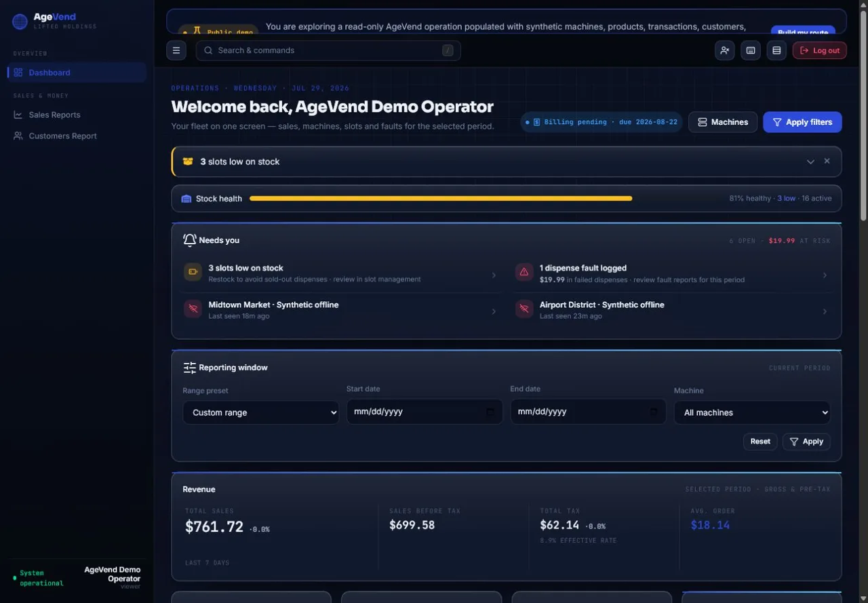Click the warning triangle icon for dispense fault

pos(524,272)
